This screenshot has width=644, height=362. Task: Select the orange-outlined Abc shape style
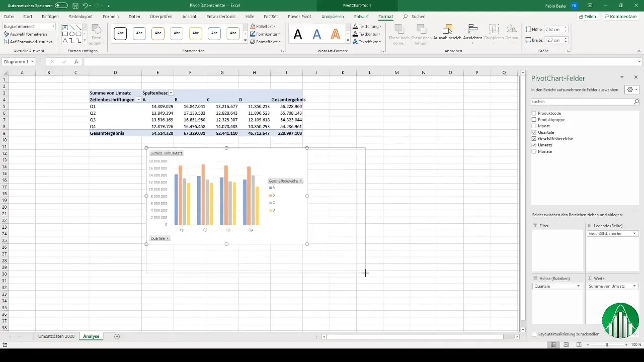(158, 34)
